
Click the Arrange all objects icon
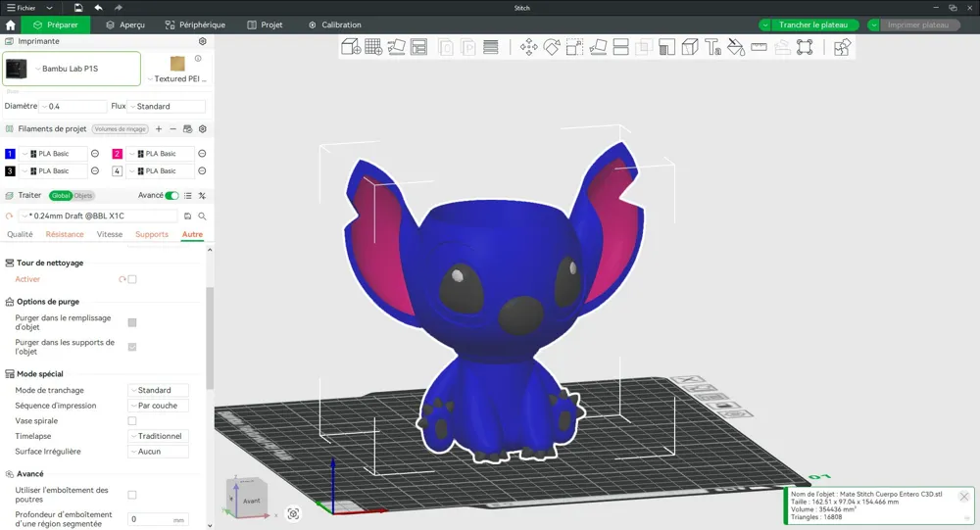[418, 47]
